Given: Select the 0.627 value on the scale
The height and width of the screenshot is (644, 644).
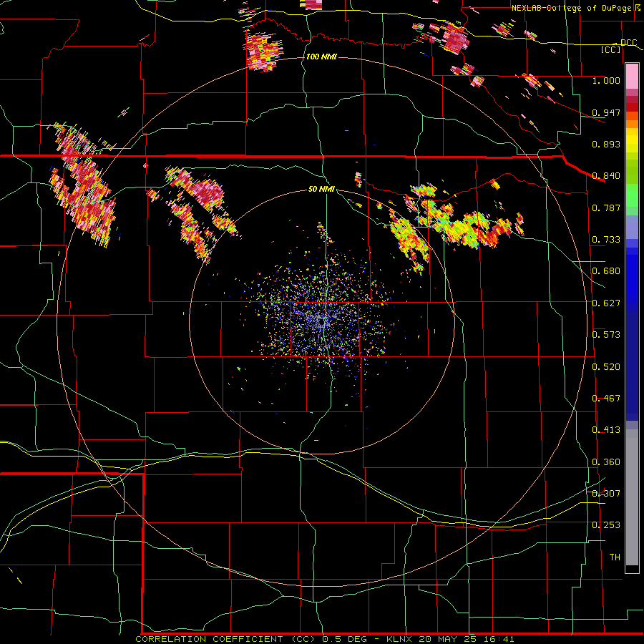Looking at the screenshot, I should pyautogui.click(x=606, y=303).
